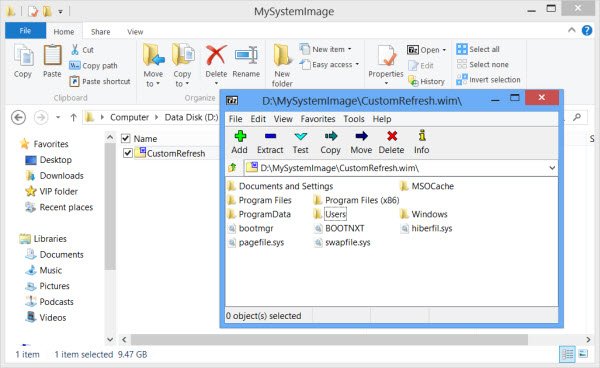Click the Rename icon in Organize group
The width and height of the screenshot is (600, 368).
click(x=246, y=55)
